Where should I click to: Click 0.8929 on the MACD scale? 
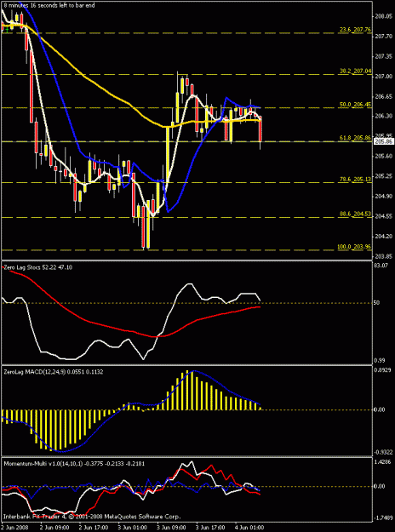383,370
